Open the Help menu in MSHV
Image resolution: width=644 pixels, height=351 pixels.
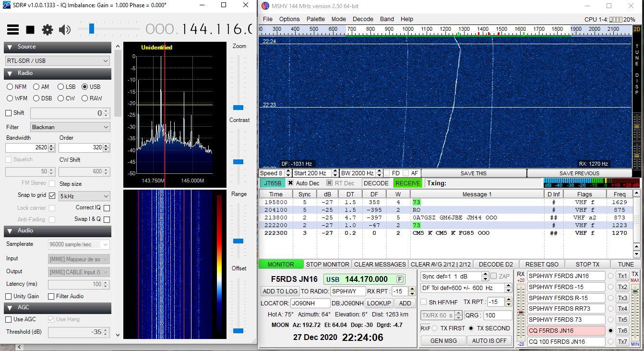point(407,19)
